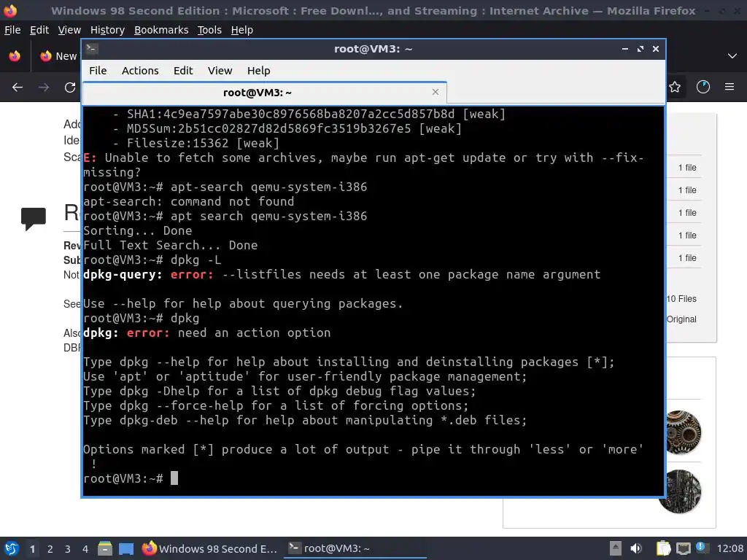Open Firefox View via the pinned Firefox icon
Viewport: 747px width, 560px height.
point(15,55)
